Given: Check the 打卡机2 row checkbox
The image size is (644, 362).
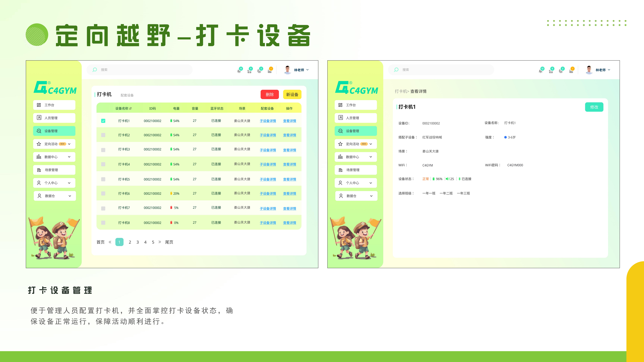Looking at the screenshot, I should (103, 135).
